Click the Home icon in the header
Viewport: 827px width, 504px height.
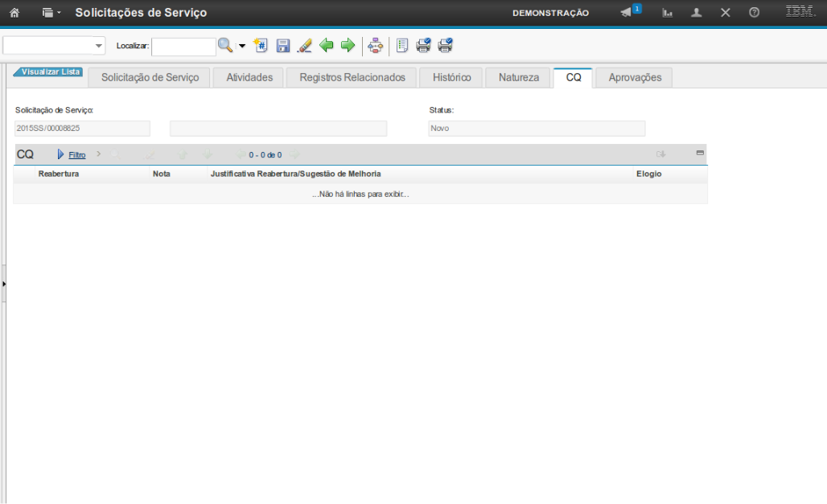click(14, 13)
